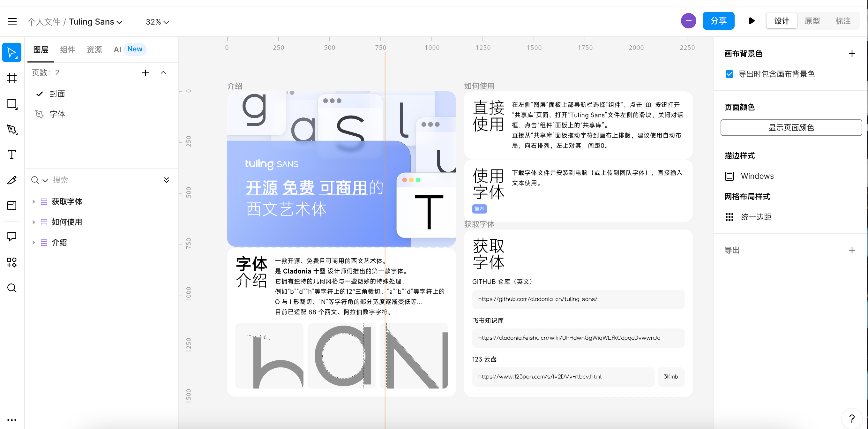Click the purple user avatar
The height and width of the screenshot is (429, 868).
click(x=688, y=21)
